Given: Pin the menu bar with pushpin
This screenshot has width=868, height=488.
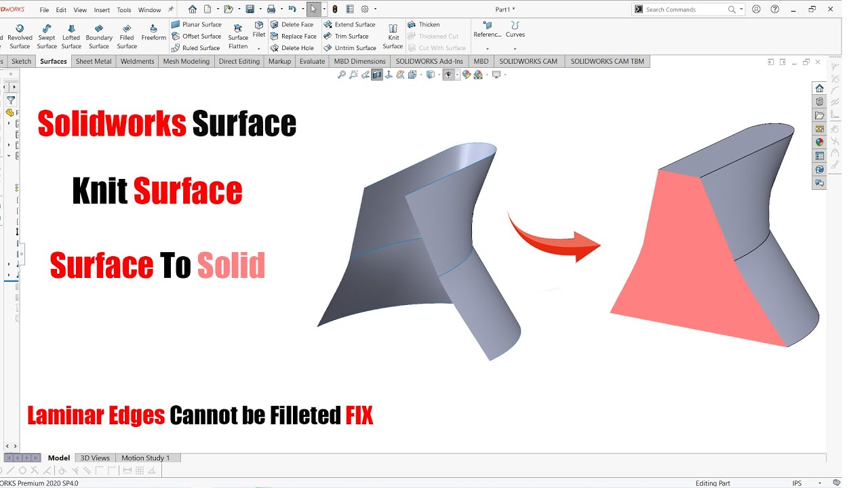Looking at the screenshot, I should tap(171, 9).
